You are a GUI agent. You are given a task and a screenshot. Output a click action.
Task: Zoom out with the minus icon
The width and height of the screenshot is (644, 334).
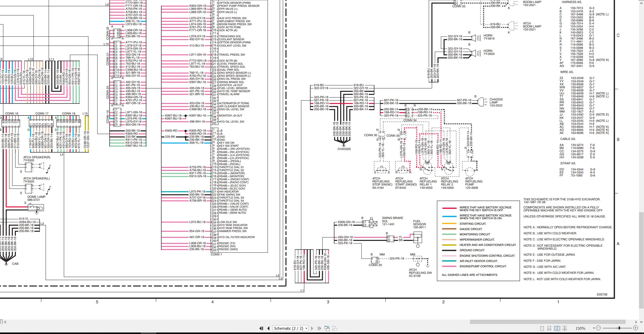point(598,328)
